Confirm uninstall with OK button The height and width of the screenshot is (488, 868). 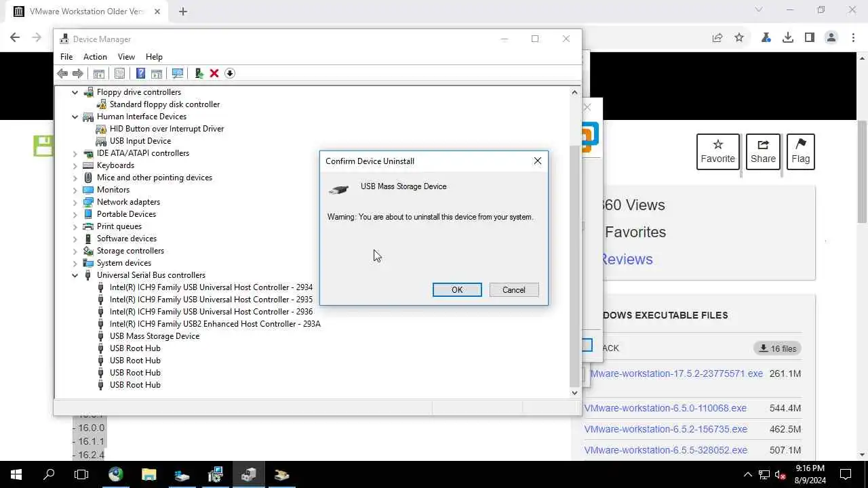(x=457, y=290)
